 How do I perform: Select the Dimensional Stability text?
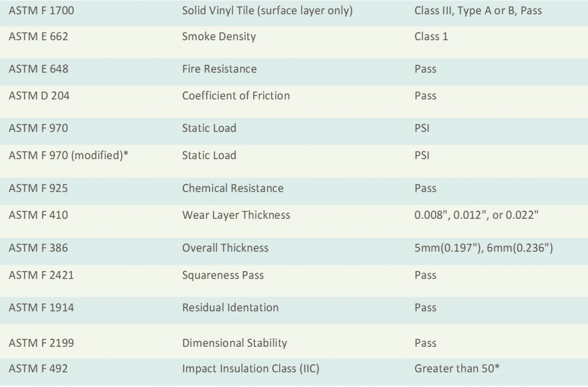[x=235, y=343]
